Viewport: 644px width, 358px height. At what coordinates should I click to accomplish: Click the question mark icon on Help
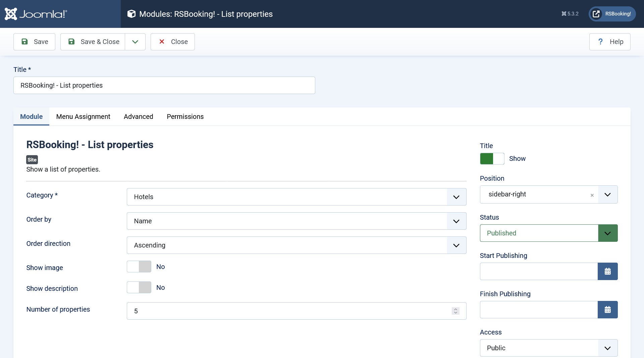[x=600, y=42]
